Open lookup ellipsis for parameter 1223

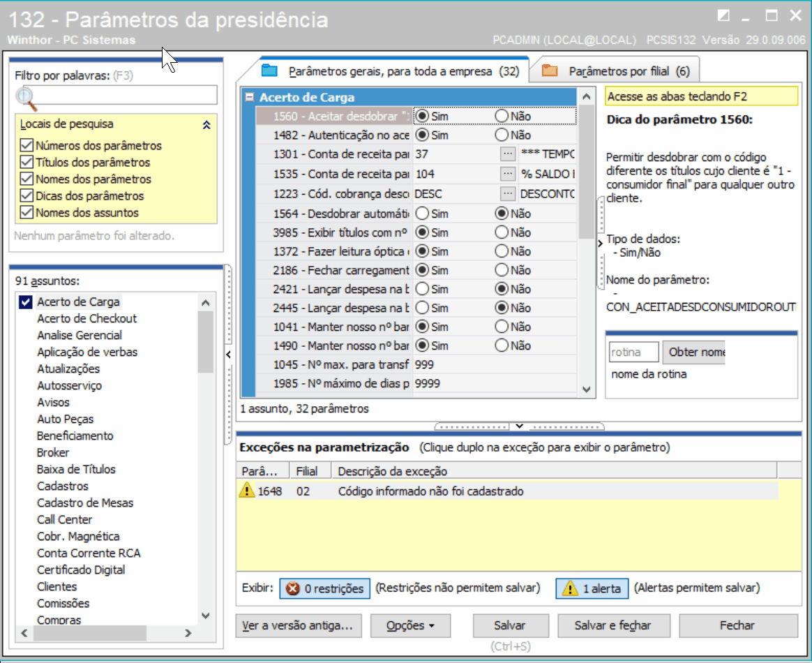(508, 194)
